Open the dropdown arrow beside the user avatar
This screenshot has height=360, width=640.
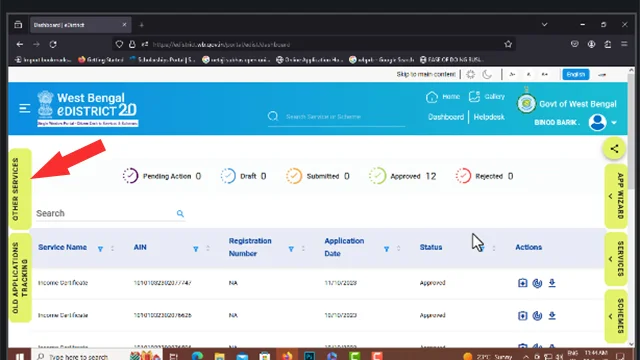(613, 122)
